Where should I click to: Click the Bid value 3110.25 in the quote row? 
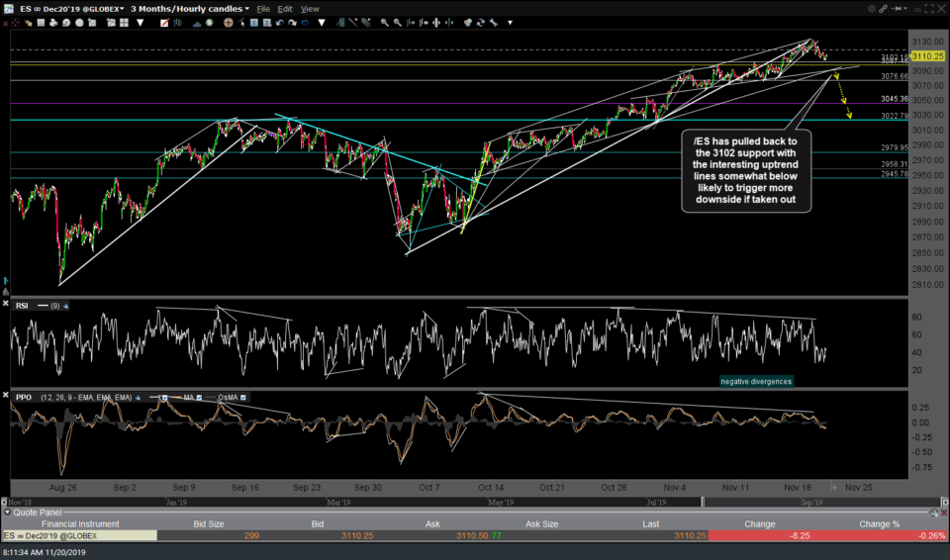(357, 535)
